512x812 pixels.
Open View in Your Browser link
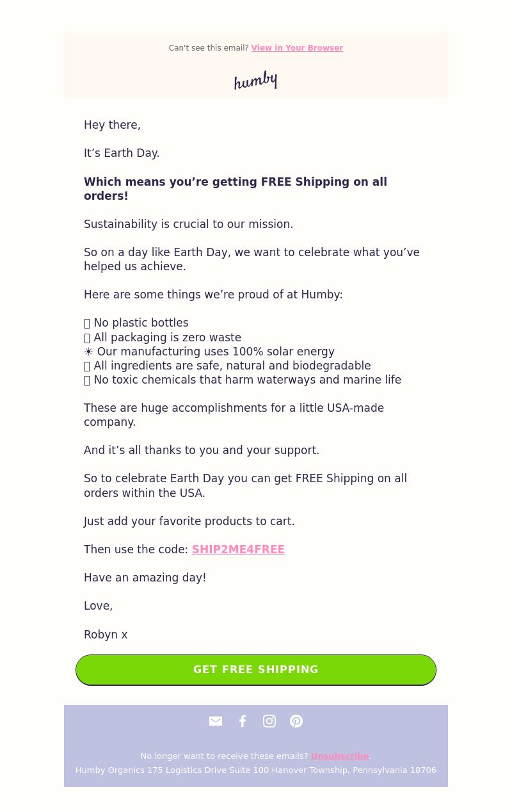(x=297, y=48)
